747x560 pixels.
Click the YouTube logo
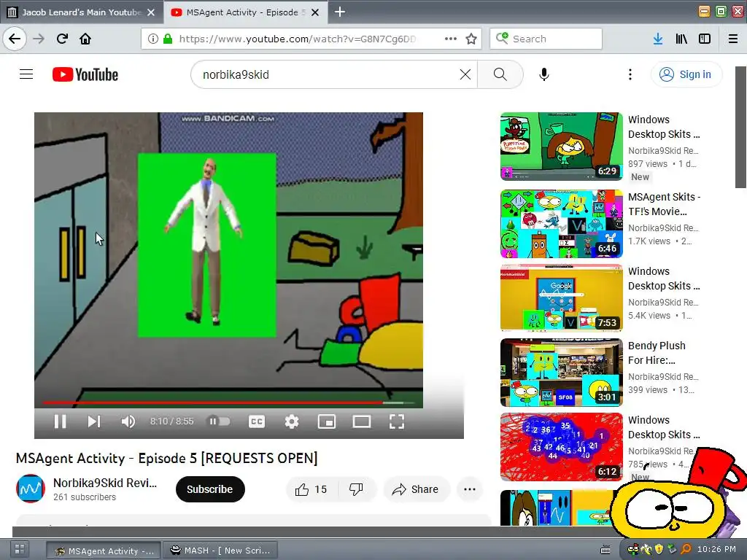pos(85,74)
